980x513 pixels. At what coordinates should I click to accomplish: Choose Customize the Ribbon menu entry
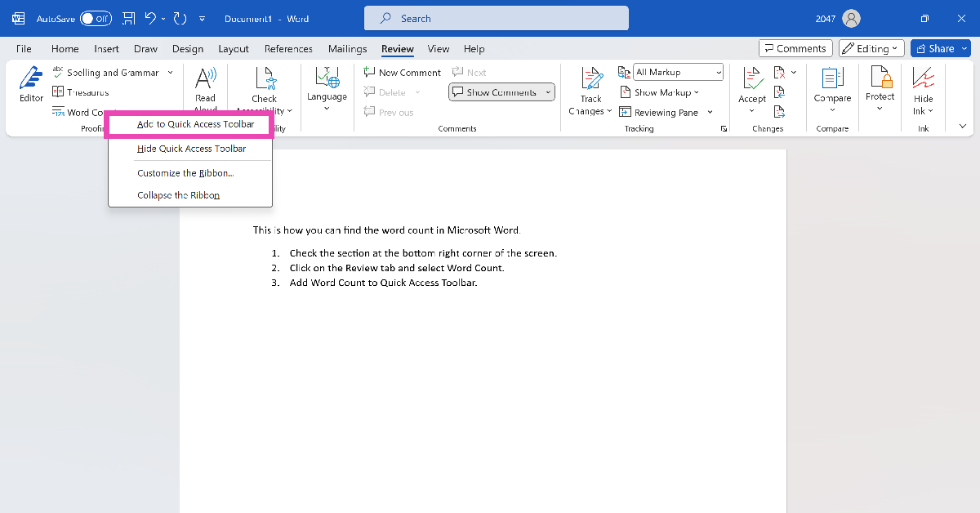point(185,173)
